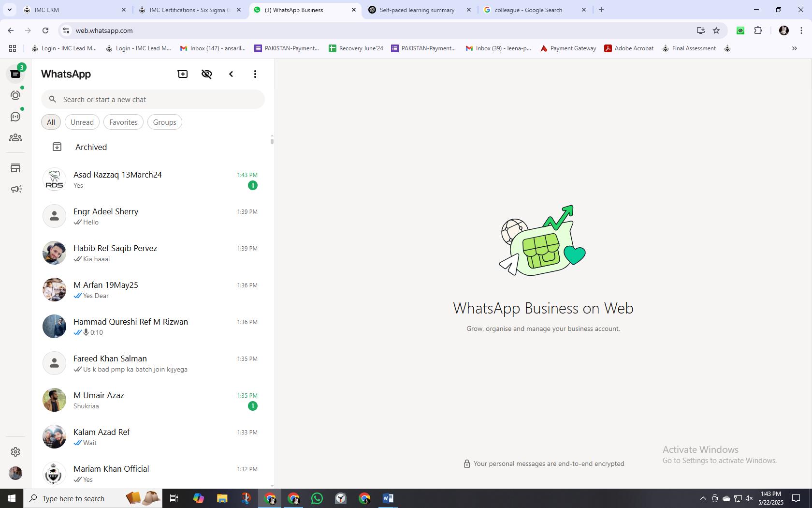Open chat with M Arfan 19May25
Screen dimensions: 812x508
tap(151, 290)
